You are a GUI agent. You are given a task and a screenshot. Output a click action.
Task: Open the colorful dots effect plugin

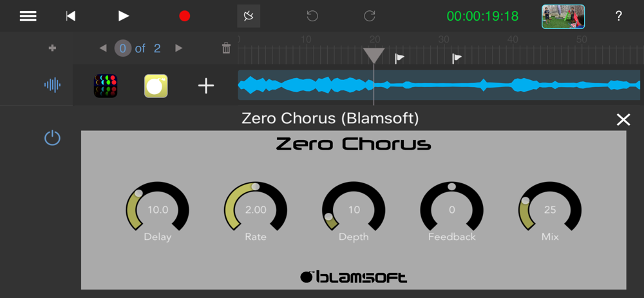[x=106, y=86]
